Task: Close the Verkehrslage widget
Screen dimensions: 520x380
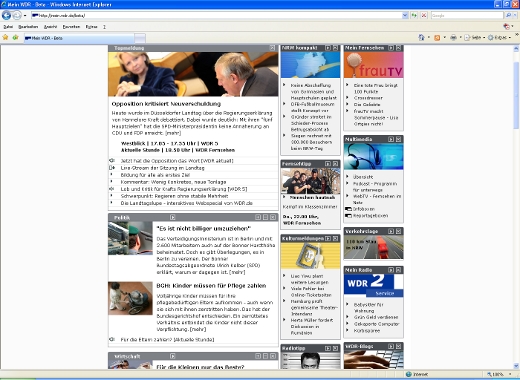Action: click(398, 231)
